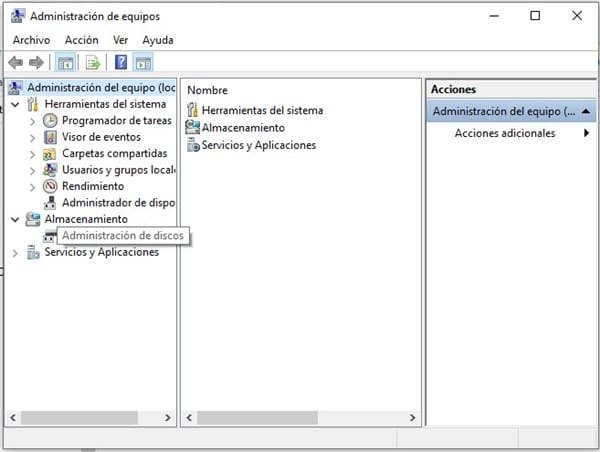The width and height of the screenshot is (600, 452).
Task: Click the Visor de eventos icon
Action: (x=50, y=137)
